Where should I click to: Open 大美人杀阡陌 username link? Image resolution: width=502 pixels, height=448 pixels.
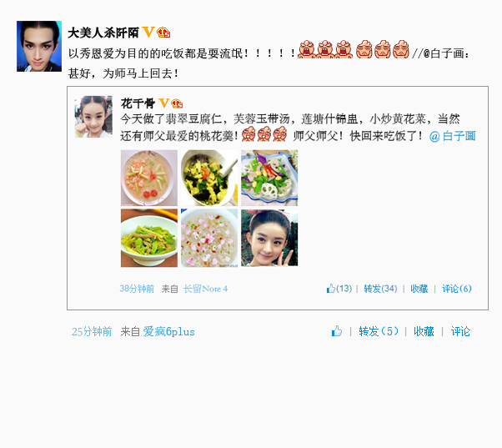coord(103,33)
